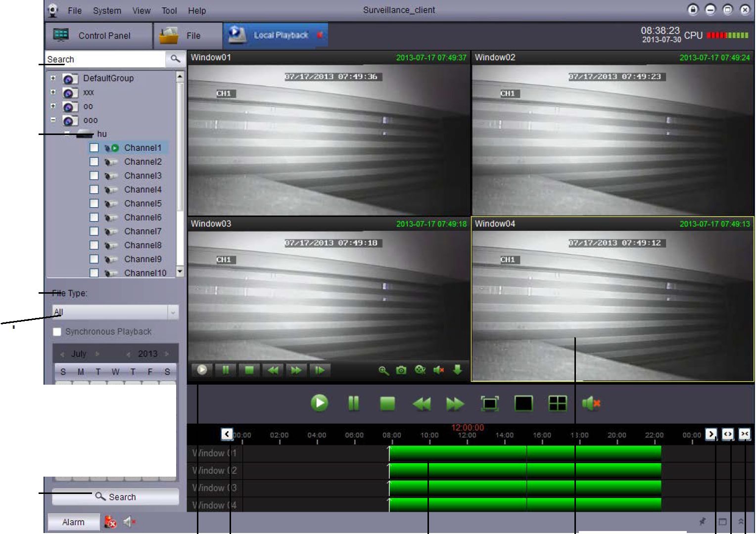This screenshot has height=534, width=756.
Task: Collapse the ooo device node
Action: (53, 120)
